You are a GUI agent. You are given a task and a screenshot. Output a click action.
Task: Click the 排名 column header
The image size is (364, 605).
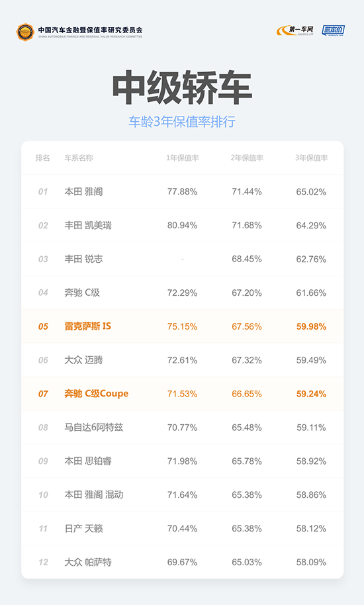[x=43, y=158]
